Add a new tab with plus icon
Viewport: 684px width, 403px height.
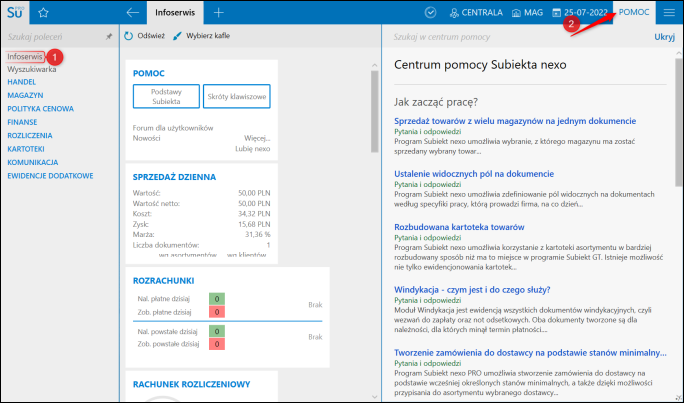[219, 13]
